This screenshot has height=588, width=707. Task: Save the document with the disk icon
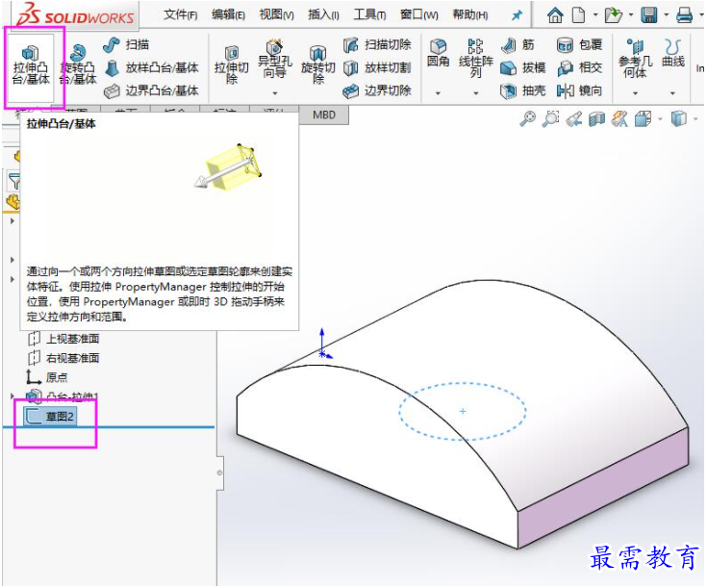[x=649, y=15]
